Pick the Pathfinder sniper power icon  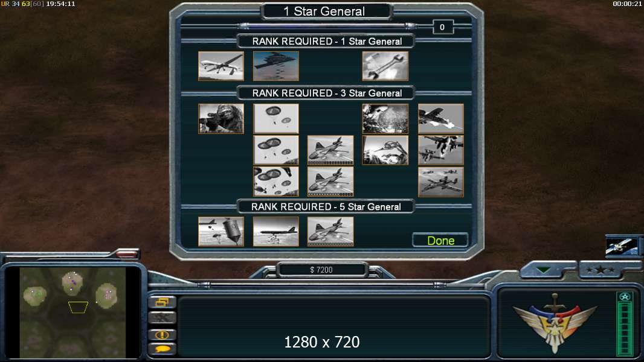coord(221,118)
